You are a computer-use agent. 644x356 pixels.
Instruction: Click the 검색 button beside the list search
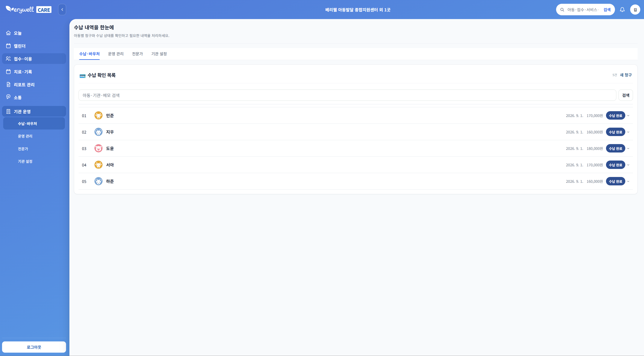coord(625,95)
